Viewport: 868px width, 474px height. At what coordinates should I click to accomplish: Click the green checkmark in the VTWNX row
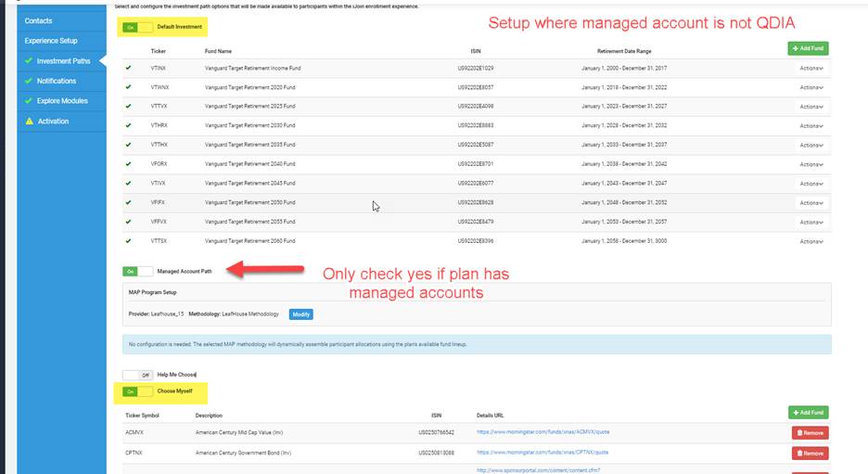pos(128,87)
